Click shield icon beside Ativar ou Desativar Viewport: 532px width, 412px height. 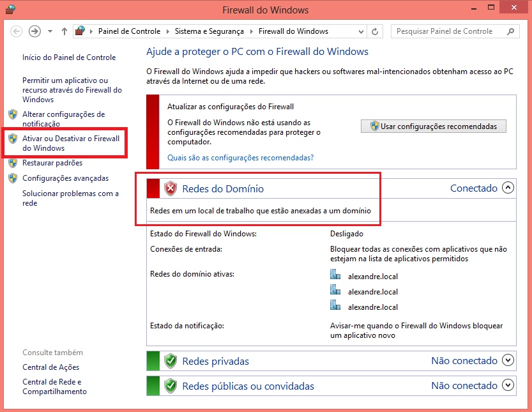point(13,139)
